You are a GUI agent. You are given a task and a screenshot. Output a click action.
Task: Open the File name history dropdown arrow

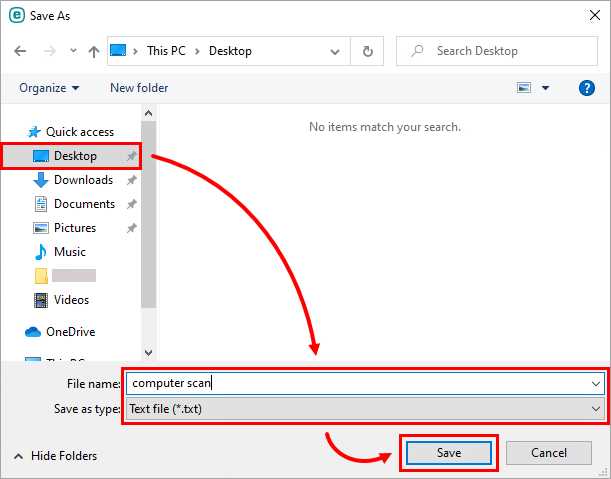pyautogui.click(x=597, y=383)
